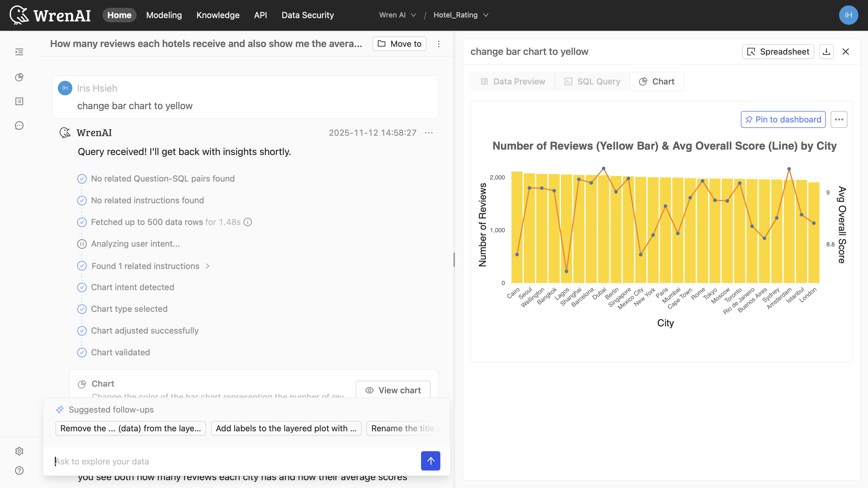Switch to the SQL Query tab
The height and width of the screenshot is (488, 868).
coord(592,82)
